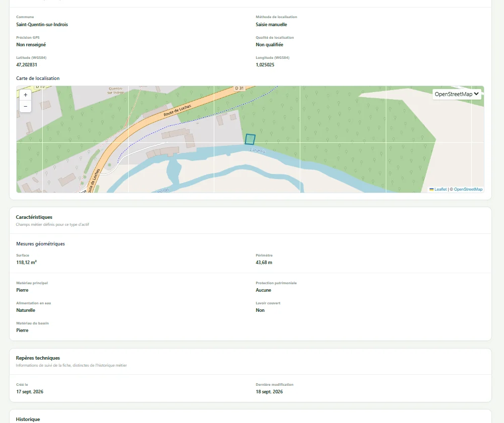Zoom in on the location map
This screenshot has height=423, width=504.
pos(25,95)
